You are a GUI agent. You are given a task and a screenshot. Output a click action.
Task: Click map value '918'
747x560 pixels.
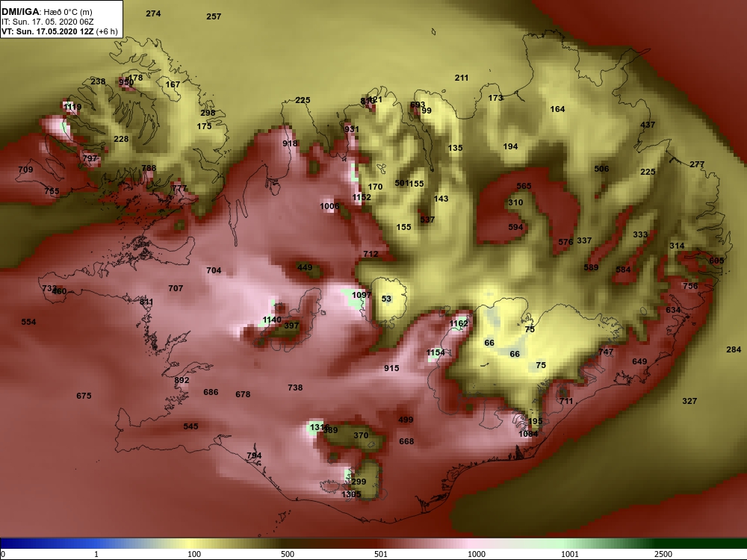(x=290, y=144)
